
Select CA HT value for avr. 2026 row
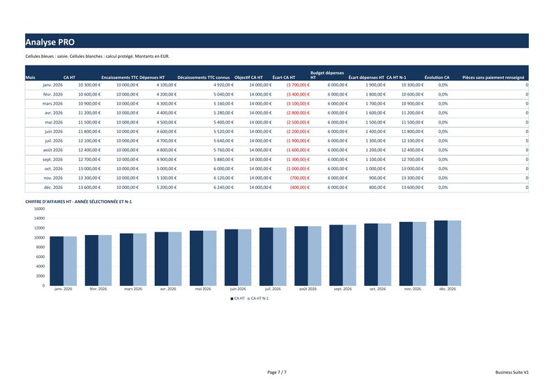click(89, 113)
